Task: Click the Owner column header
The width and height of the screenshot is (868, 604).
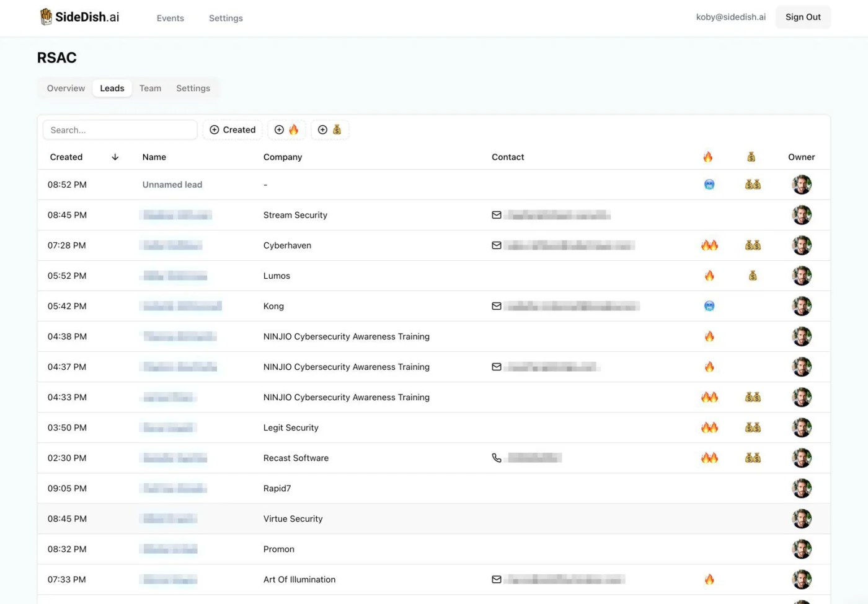Action: point(801,157)
